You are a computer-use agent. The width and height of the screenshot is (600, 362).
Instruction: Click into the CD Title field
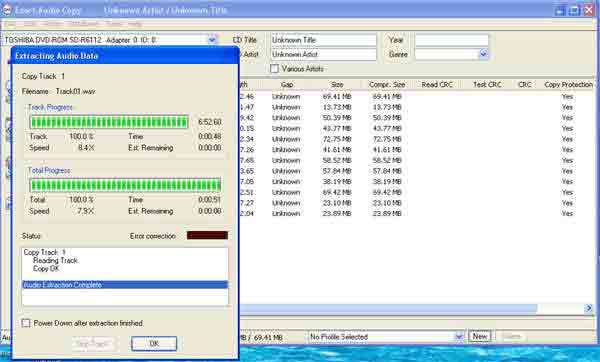(x=323, y=40)
